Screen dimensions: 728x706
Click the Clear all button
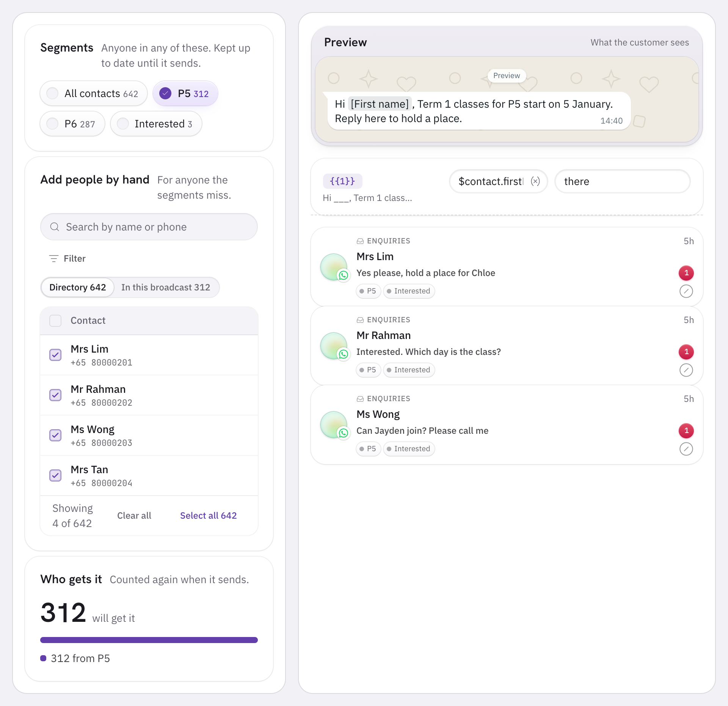pyautogui.click(x=134, y=516)
